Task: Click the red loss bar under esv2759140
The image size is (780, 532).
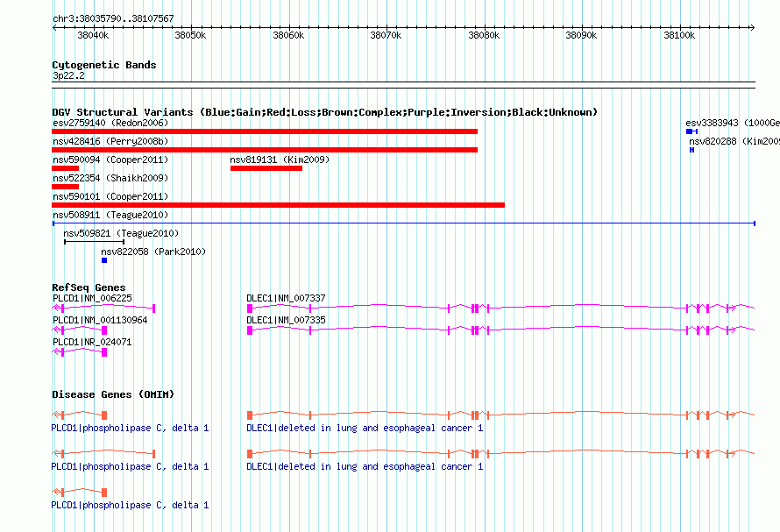Action: tap(265, 131)
